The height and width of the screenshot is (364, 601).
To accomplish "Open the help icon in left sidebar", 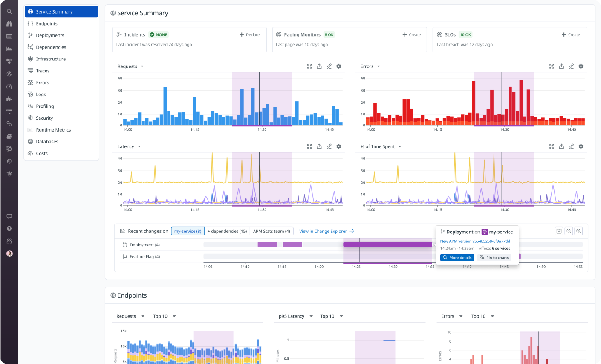I will point(9,229).
